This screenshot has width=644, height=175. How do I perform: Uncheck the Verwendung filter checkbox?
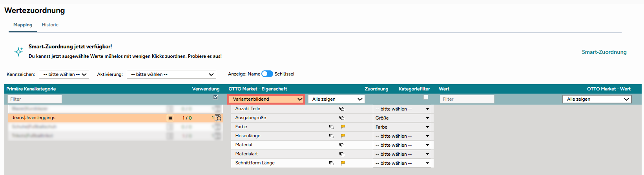click(215, 97)
